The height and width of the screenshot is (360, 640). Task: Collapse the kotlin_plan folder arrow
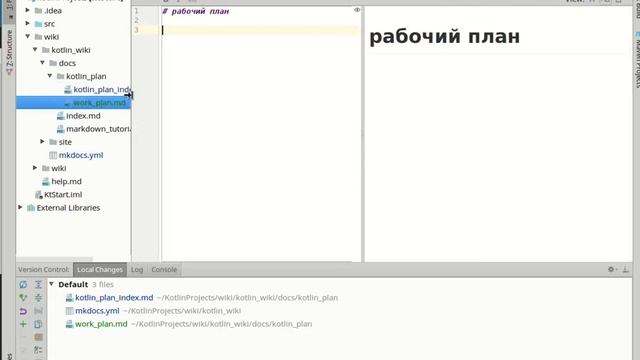click(x=50, y=76)
